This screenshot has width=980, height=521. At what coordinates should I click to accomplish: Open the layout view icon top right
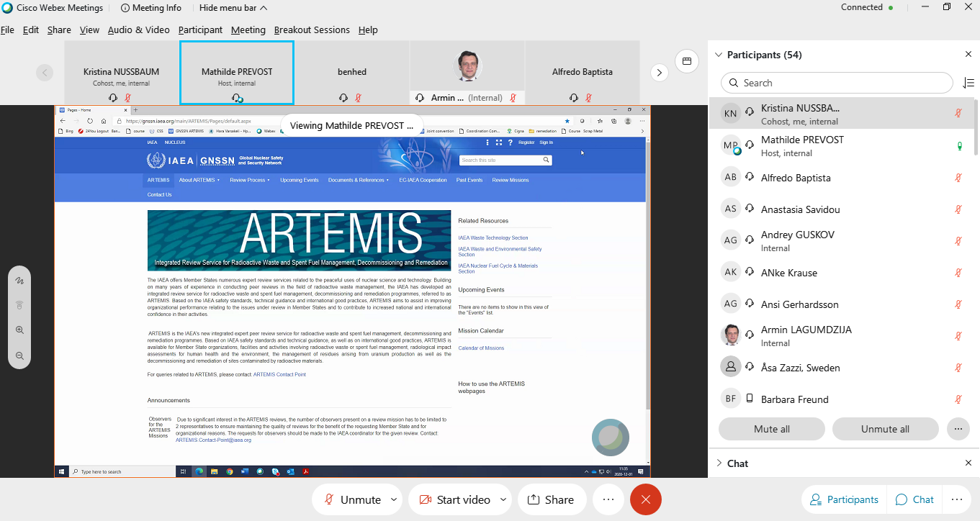coord(687,60)
